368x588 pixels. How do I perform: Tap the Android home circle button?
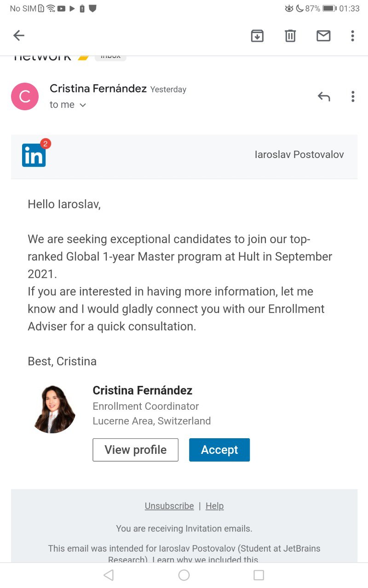184,575
